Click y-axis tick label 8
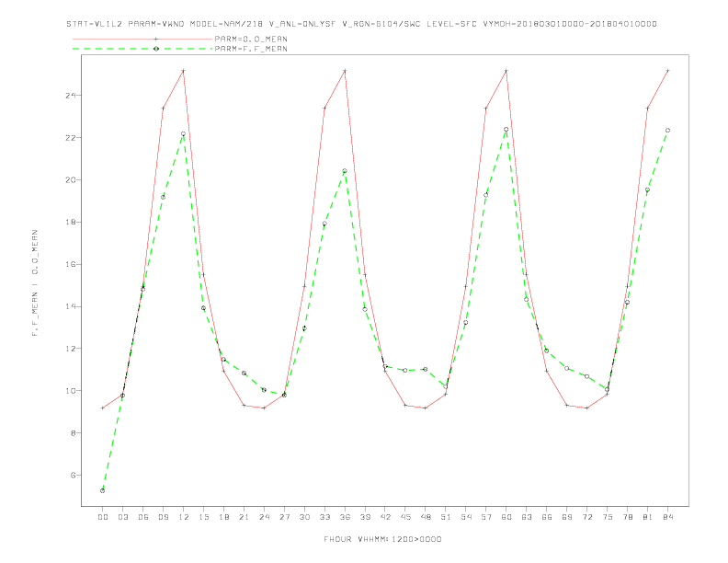 [74, 433]
